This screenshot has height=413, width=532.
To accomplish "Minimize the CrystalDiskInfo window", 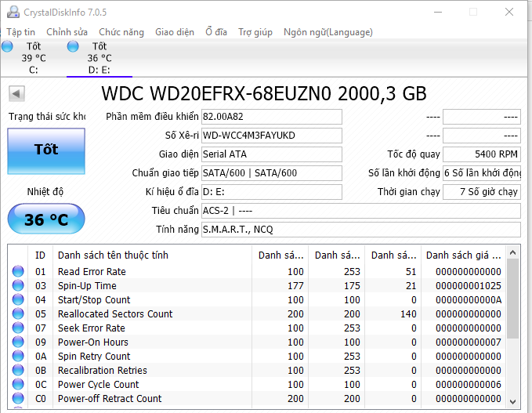I will tap(438, 12).
